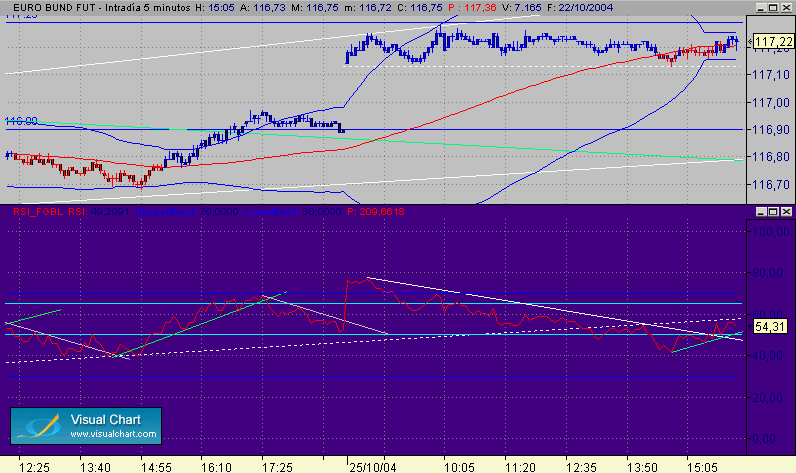Click the 117,10 price axis label
The width and height of the screenshot is (796, 473).
pyautogui.click(x=771, y=75)
